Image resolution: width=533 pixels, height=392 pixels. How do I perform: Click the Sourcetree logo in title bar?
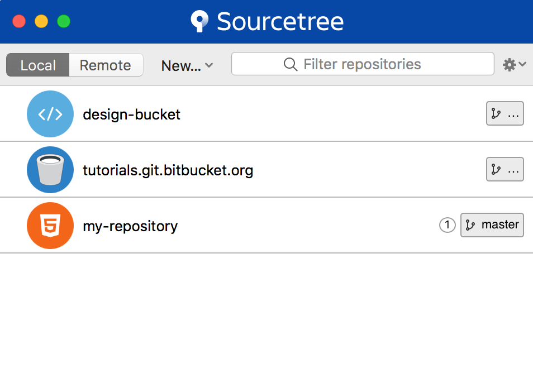click(199, 21)
